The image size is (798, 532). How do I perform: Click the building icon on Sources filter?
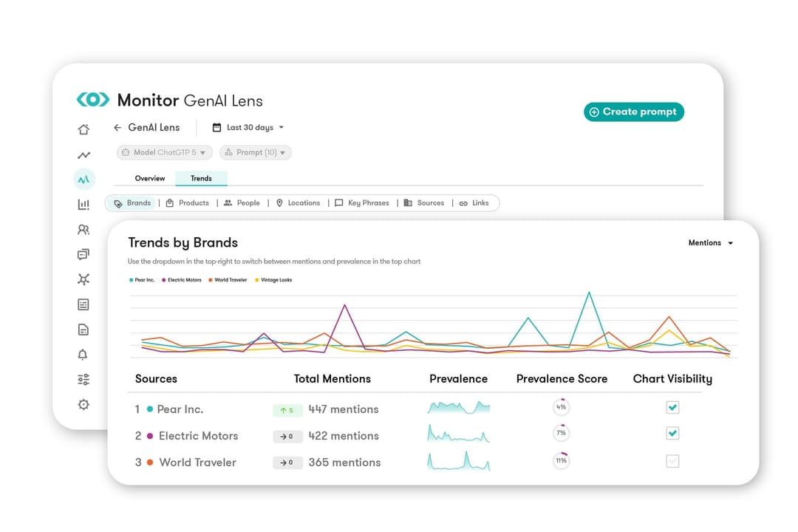pyautogui.click(x=408, y=202)
